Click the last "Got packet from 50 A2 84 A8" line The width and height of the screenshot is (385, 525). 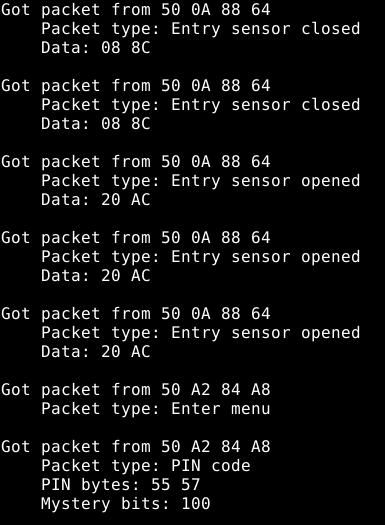pos(136,447)
